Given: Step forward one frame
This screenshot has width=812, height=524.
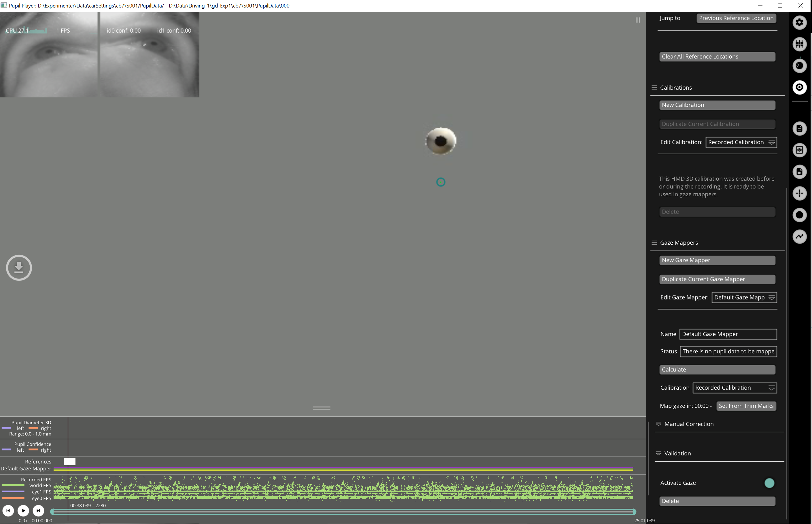Looking at the screenshot, I should tap(38, 510).
